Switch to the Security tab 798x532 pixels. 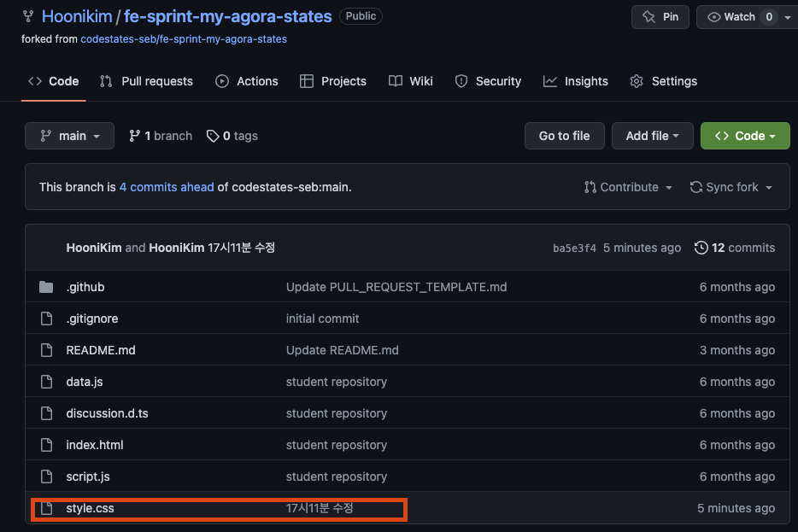point(488,81)
